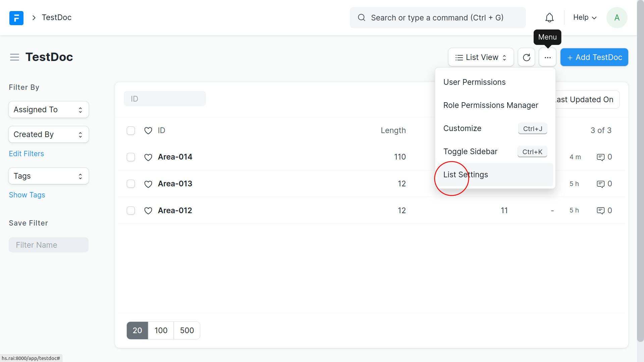Click the Frappe home logo icon

(x=16, y=18)
